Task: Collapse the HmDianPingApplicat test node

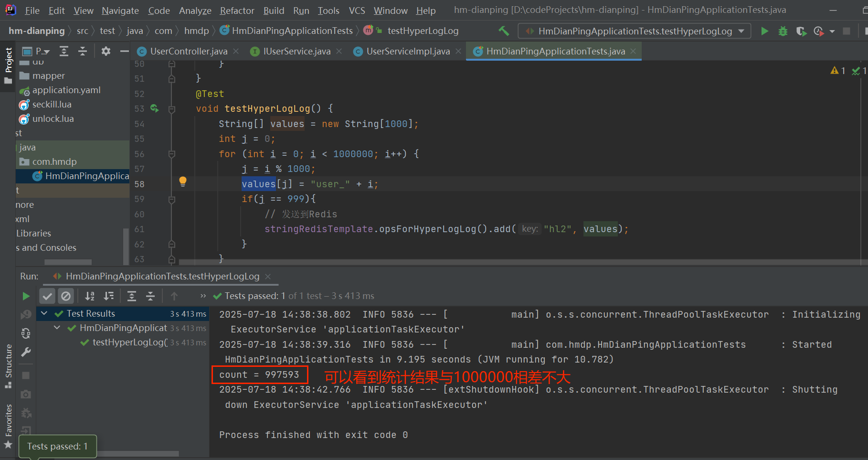Action: (x=57, y=328)
